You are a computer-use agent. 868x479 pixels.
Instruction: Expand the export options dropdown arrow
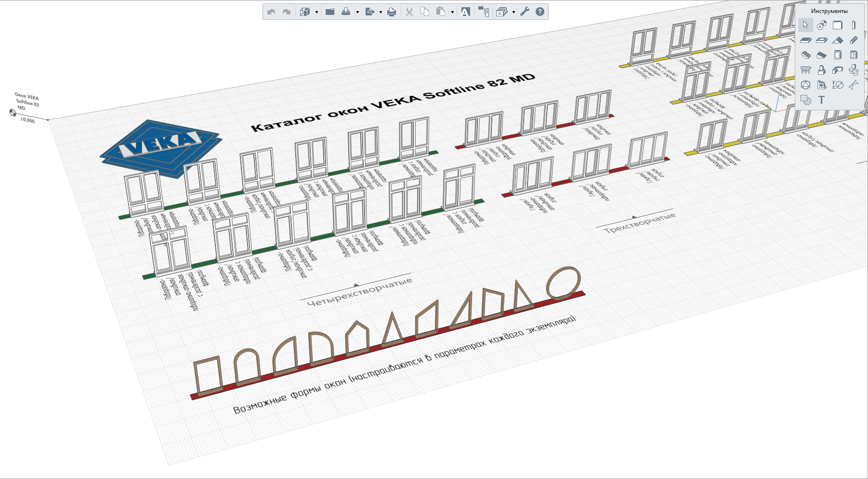[381, 12]
